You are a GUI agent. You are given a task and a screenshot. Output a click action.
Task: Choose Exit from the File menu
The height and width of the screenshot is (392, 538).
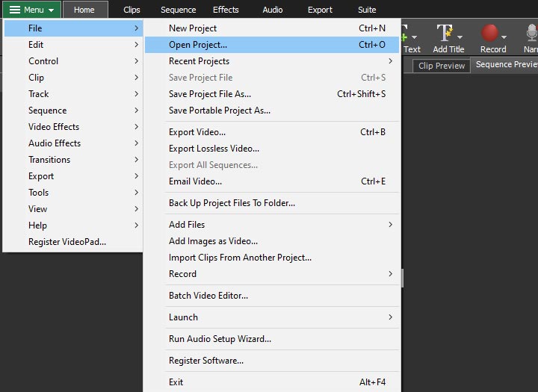click(x=176, y=382)
